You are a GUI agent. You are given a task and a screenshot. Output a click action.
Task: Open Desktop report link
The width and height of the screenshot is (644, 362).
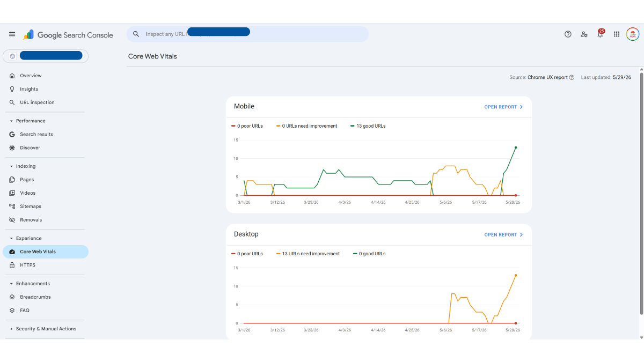tap(503, 234)
